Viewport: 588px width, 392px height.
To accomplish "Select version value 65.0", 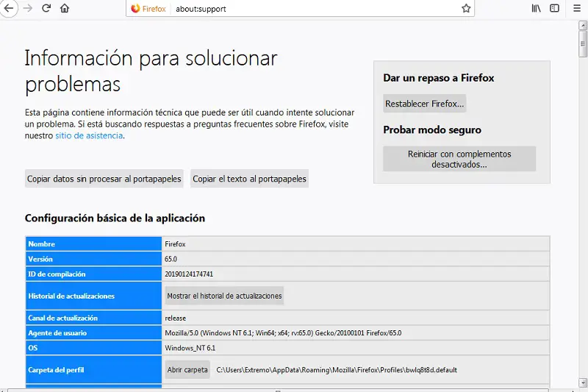I will pos(171,259).
